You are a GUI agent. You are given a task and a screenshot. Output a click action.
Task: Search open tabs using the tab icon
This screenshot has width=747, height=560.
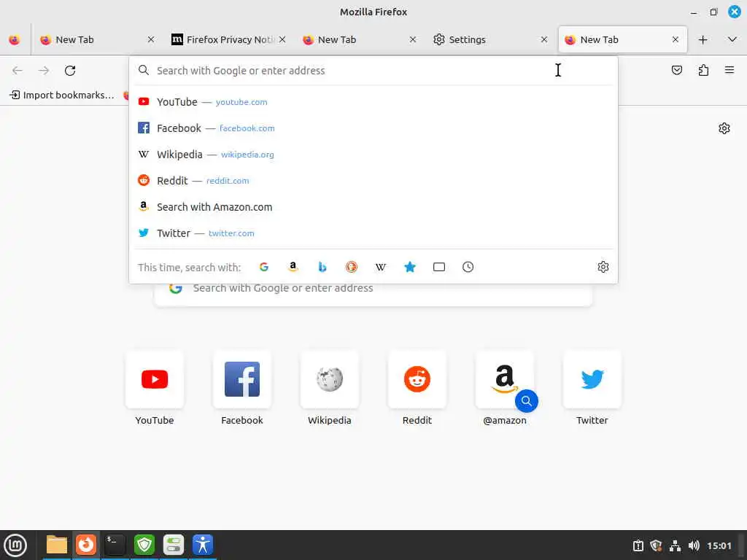click(438, 267)
